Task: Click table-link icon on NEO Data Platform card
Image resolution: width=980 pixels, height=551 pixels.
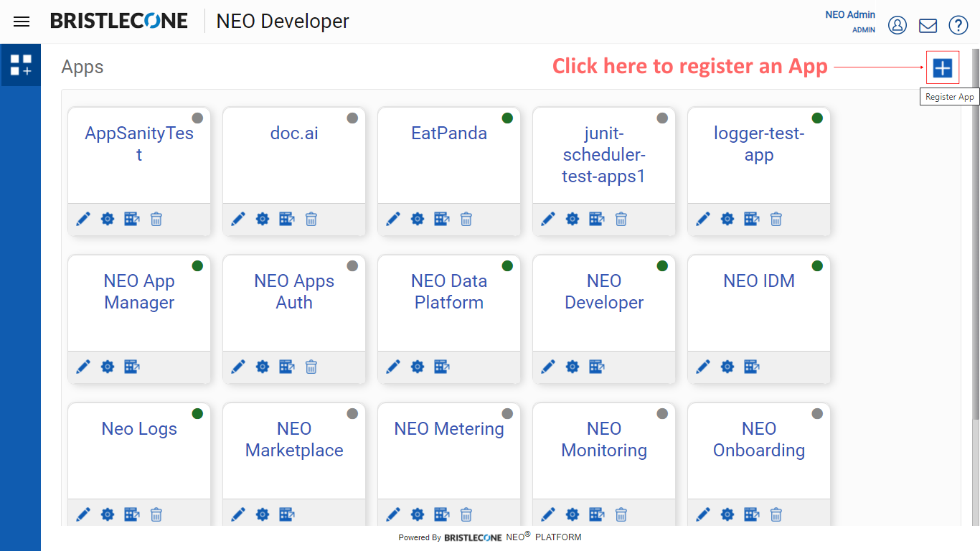Action: pyautogui.click(x=442, y=367)
